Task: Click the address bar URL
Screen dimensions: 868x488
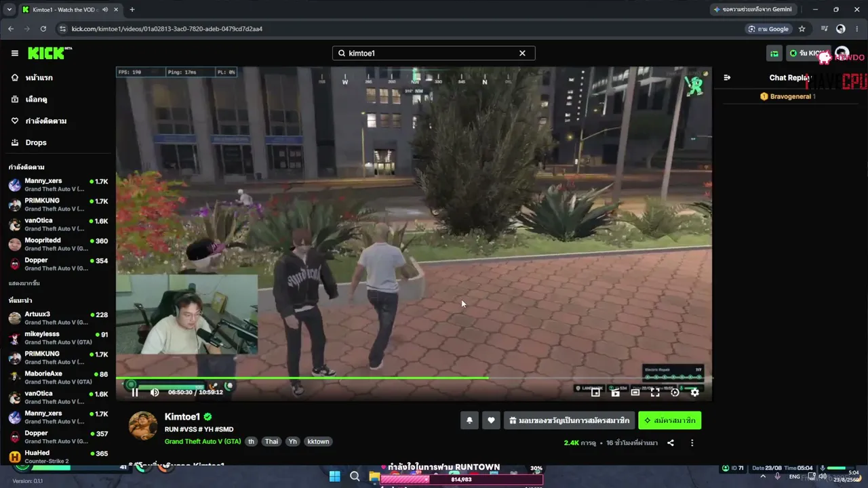Action: pos(167,28)
